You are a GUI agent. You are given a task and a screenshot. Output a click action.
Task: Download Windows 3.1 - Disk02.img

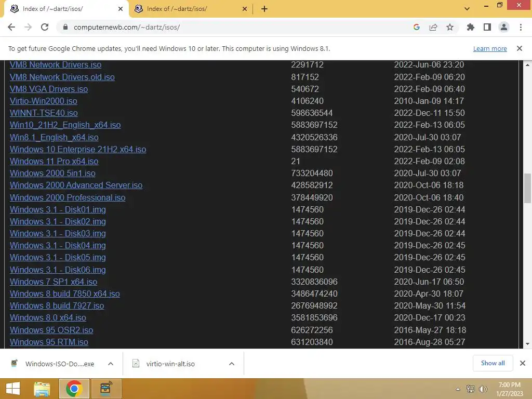point(58,221)
